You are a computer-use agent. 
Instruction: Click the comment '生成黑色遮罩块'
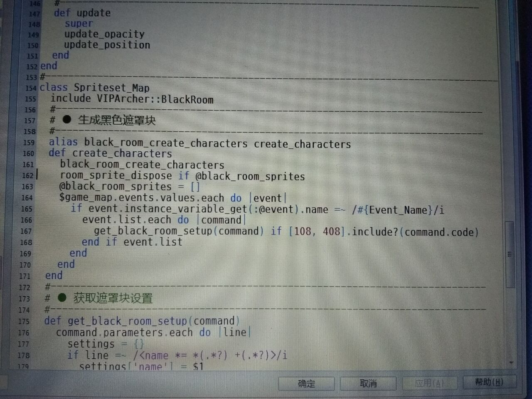(x=117, y=120)
